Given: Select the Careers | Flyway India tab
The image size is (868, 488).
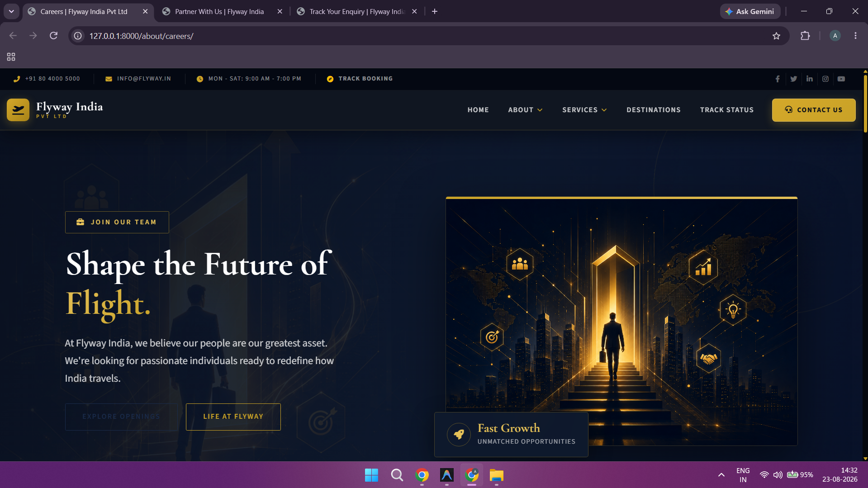Looking at the screenshot, I should 84,12.
